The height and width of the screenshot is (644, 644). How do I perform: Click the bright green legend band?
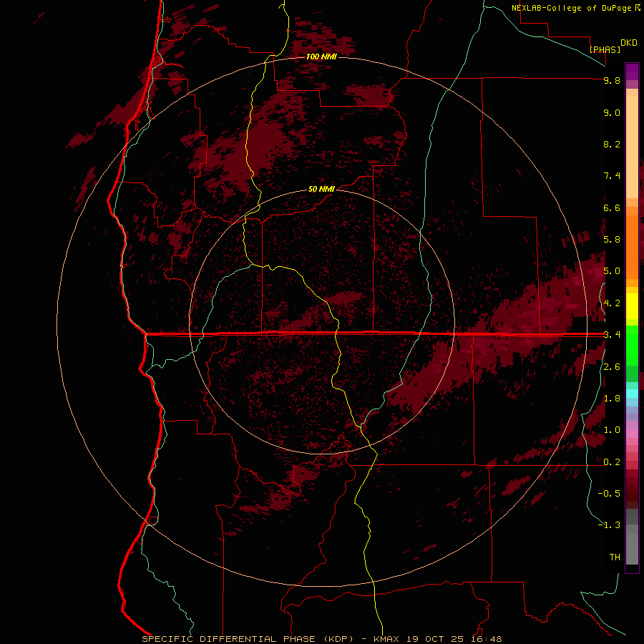[632, 345]
